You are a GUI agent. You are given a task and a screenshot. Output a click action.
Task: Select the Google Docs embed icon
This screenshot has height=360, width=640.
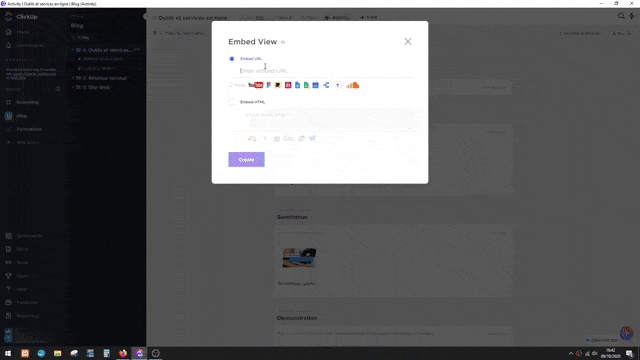pos(297,85)
